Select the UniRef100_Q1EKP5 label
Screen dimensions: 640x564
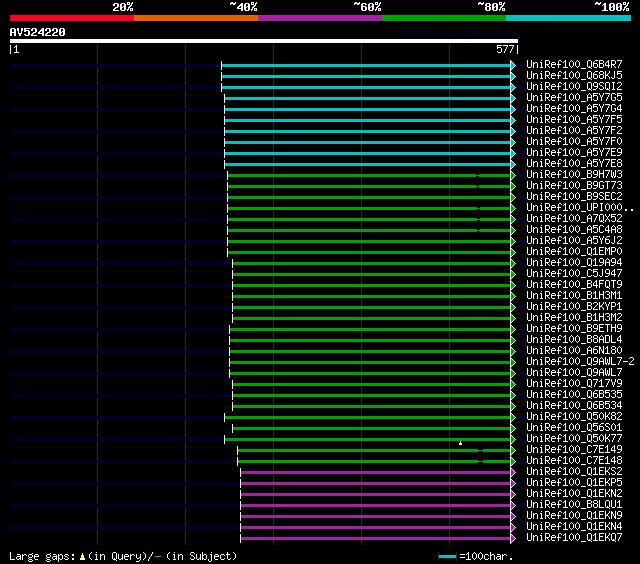pyautogui.click(x=574, y=483)
